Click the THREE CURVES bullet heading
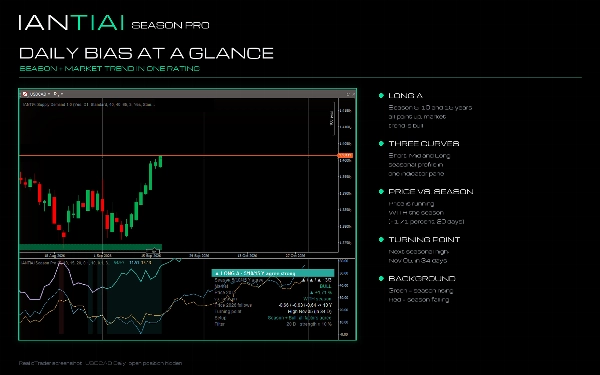The image size is (600, 375). pos(424,143)
